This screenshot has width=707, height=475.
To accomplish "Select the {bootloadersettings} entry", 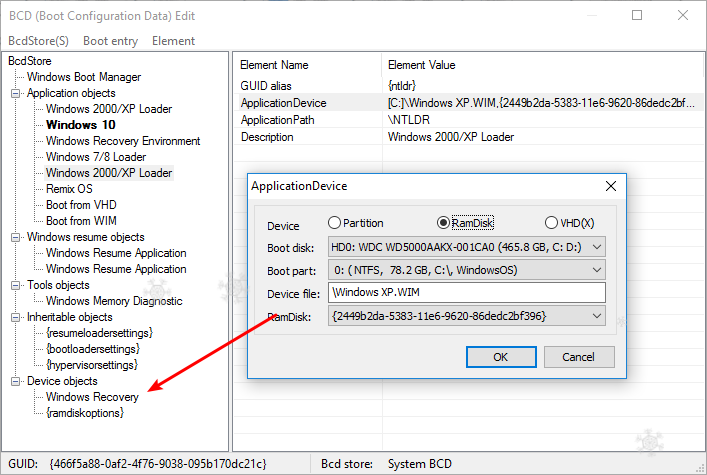I will pyautogui.click(x=93, y=349).
